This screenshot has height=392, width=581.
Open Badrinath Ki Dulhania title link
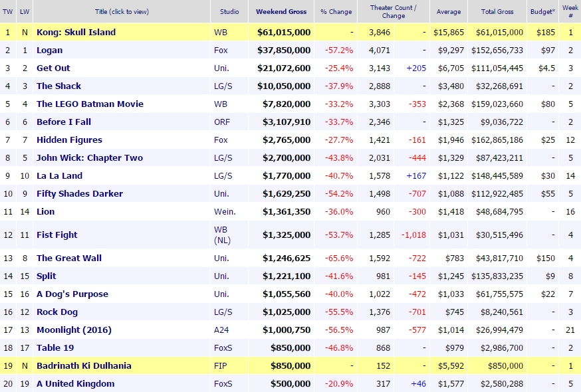(84, 365)
